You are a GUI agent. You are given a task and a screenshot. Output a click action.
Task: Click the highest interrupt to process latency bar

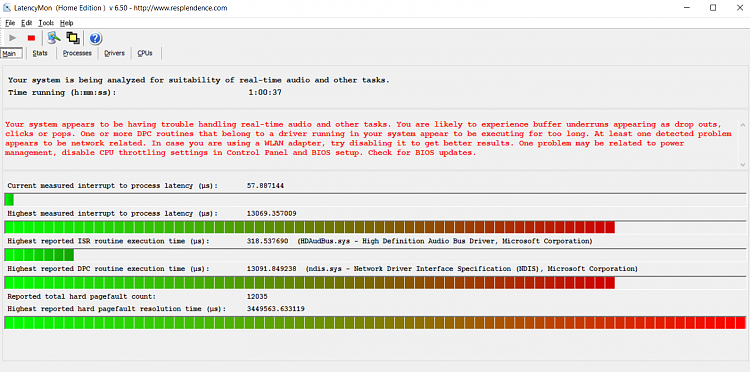[x=375, y=227]
